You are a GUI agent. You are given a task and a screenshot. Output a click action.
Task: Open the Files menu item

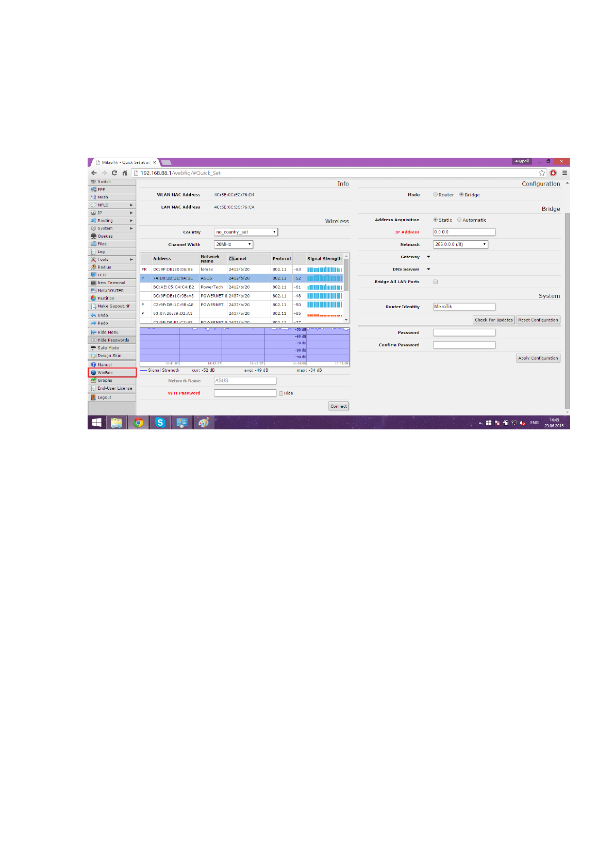(x=112, y=244)
